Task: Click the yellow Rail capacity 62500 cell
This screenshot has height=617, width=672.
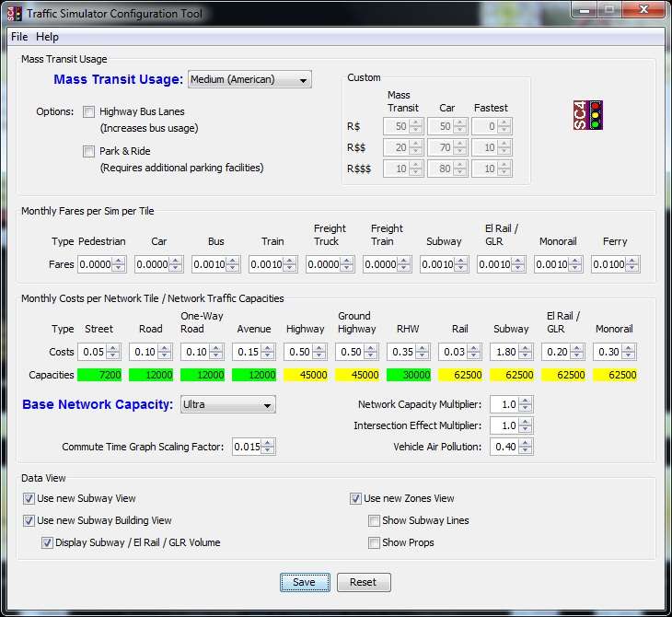Action: pyautogui.click(x=460, y=375)
